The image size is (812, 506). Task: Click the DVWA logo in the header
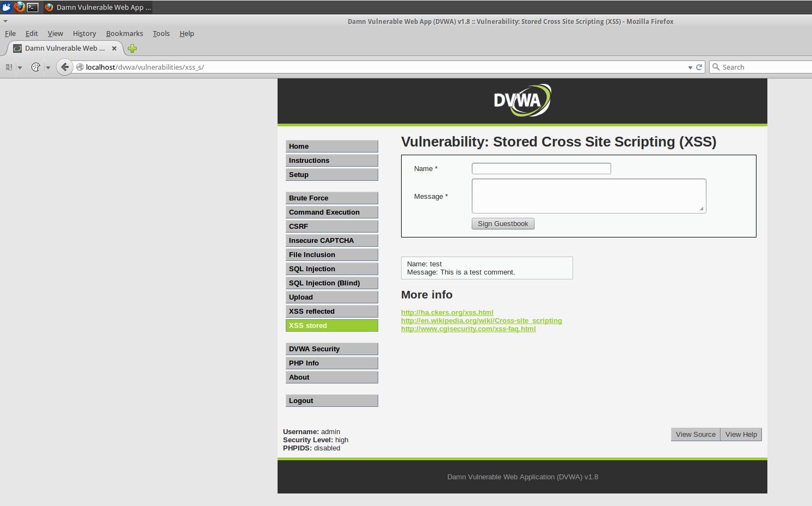click(x=522, y=100)
